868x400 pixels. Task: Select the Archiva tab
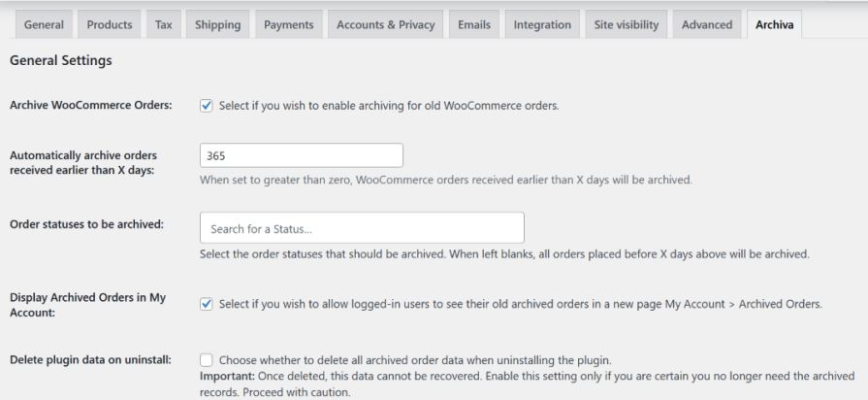pos(775,24)
